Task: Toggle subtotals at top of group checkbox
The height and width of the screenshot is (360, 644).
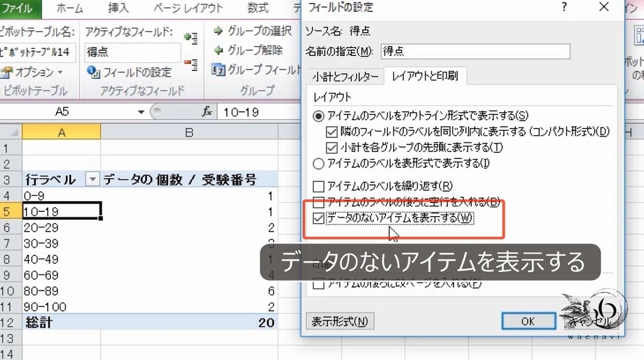Action: click(x=331, y=148)
